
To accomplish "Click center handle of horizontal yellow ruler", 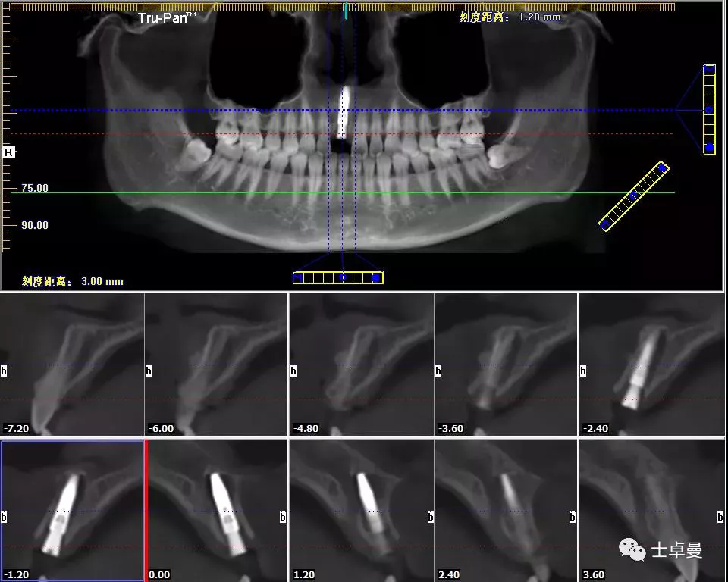I will (342, 278).
